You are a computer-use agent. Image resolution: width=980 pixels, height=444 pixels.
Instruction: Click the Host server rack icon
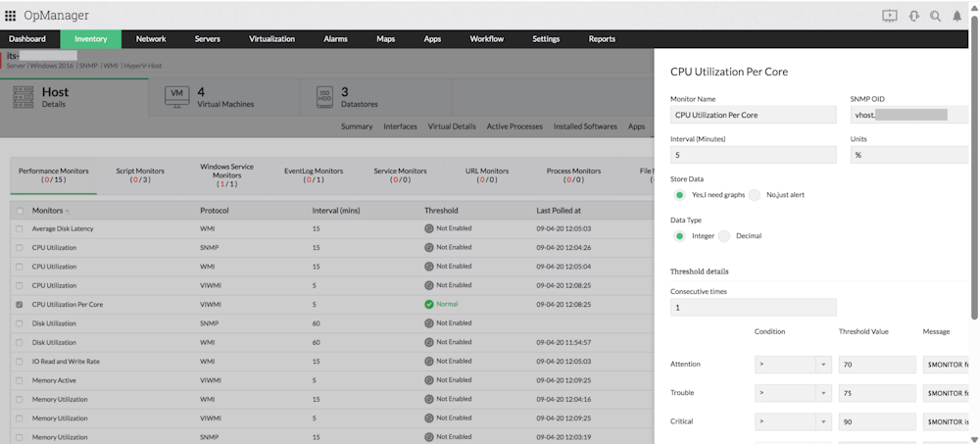[x=24, y=97]
